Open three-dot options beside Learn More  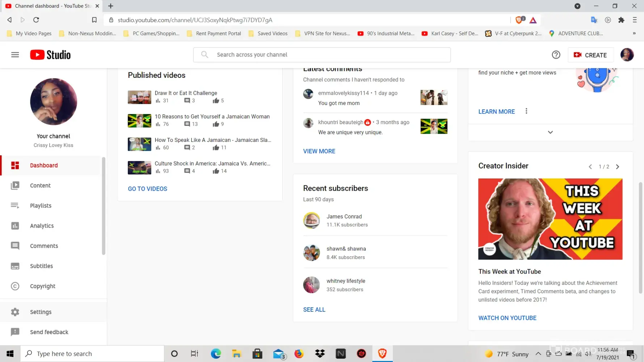pyautogui.click(x=526, y=111)
